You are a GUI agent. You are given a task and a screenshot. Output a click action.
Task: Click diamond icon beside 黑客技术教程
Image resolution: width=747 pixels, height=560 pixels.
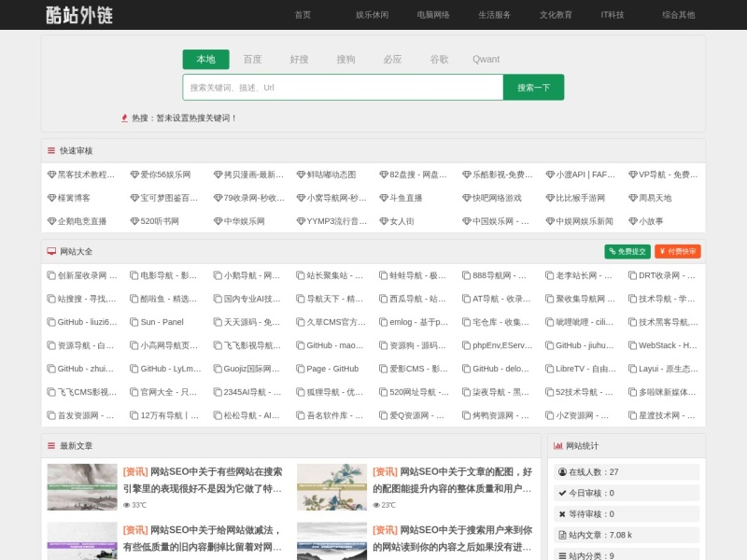pos(51,175)
